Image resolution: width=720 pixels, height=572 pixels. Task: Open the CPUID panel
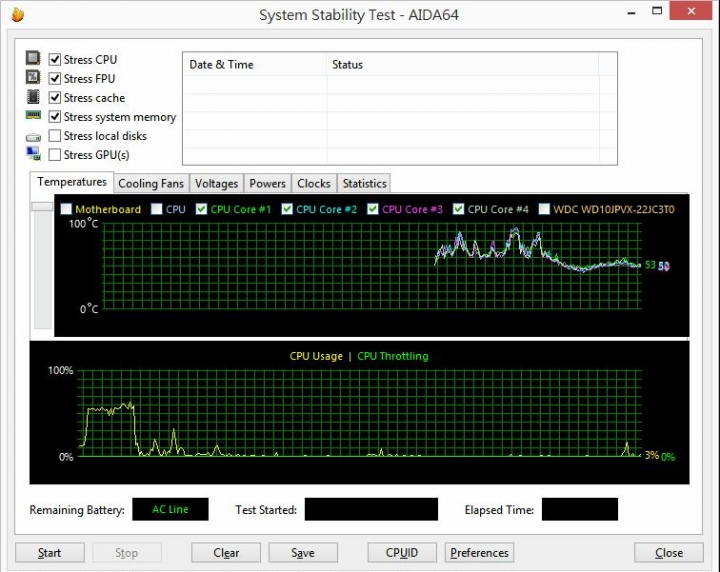coord(402,553)
